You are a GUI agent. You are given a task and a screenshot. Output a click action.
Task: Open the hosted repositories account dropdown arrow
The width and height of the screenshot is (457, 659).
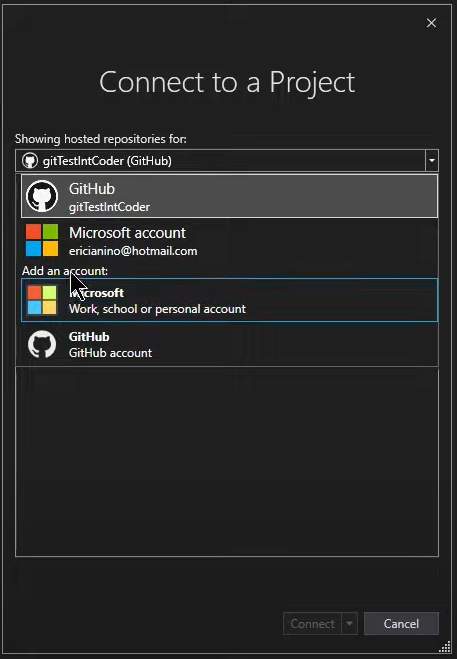[x=432, y=161]
